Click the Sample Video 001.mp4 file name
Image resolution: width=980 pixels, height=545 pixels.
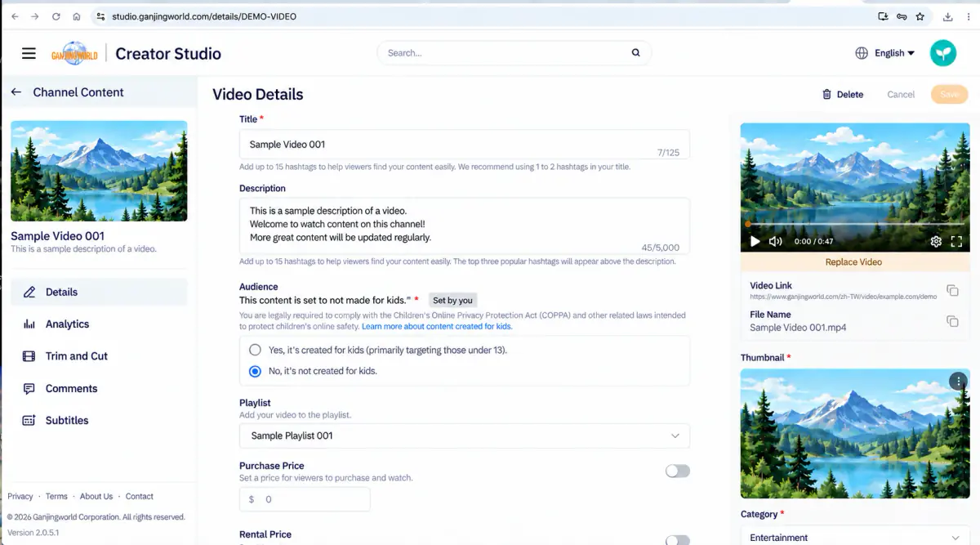pos(798,328)
